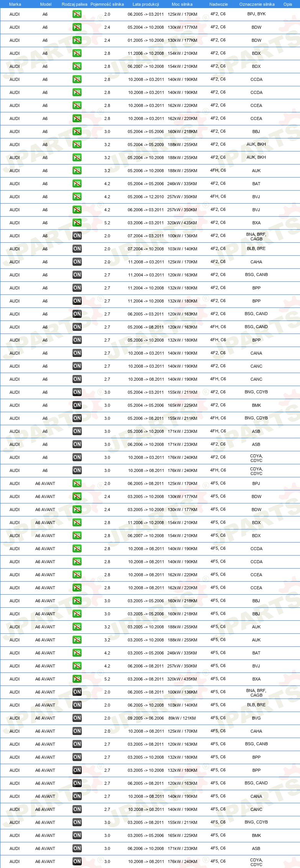The height and width of the screenshot is (868, 300).
Task: Select CANC engine code in A6 AVANT row
Action: click(256, 809)
